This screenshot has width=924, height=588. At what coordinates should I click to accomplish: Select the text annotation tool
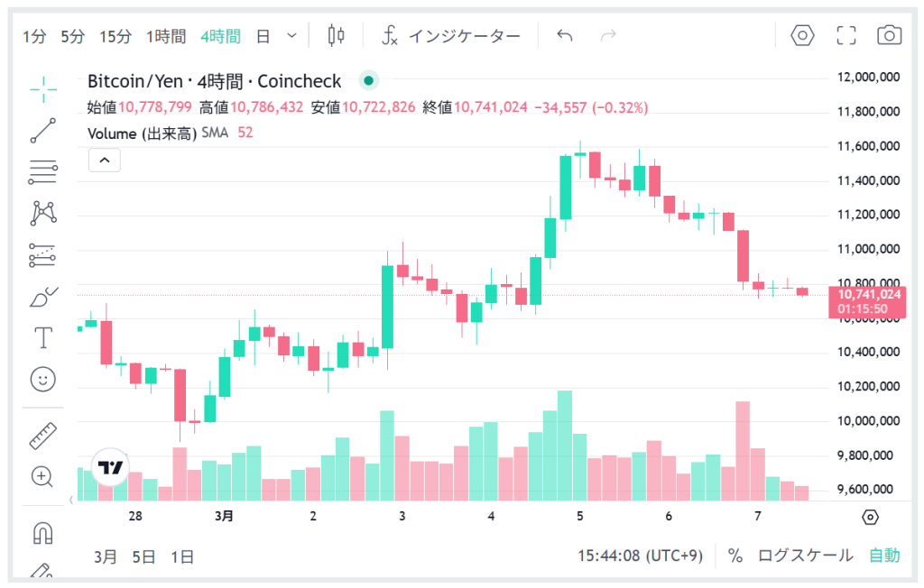tap(43, 338)
